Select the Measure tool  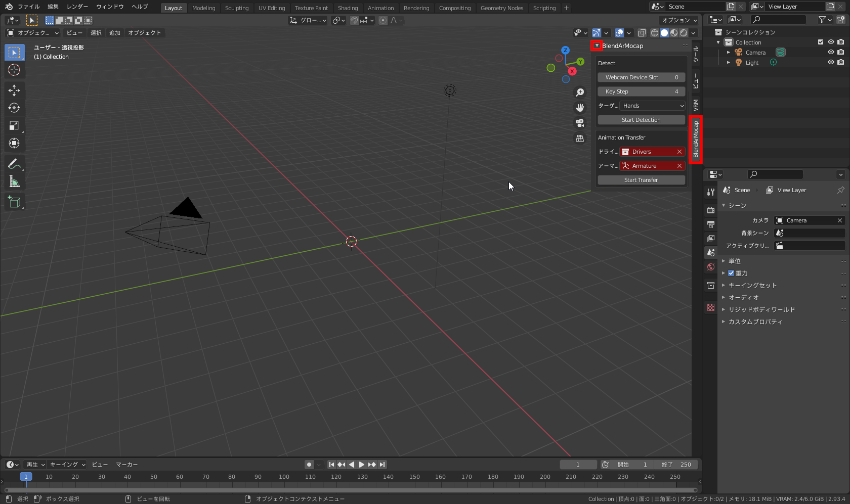coord(14,181)
